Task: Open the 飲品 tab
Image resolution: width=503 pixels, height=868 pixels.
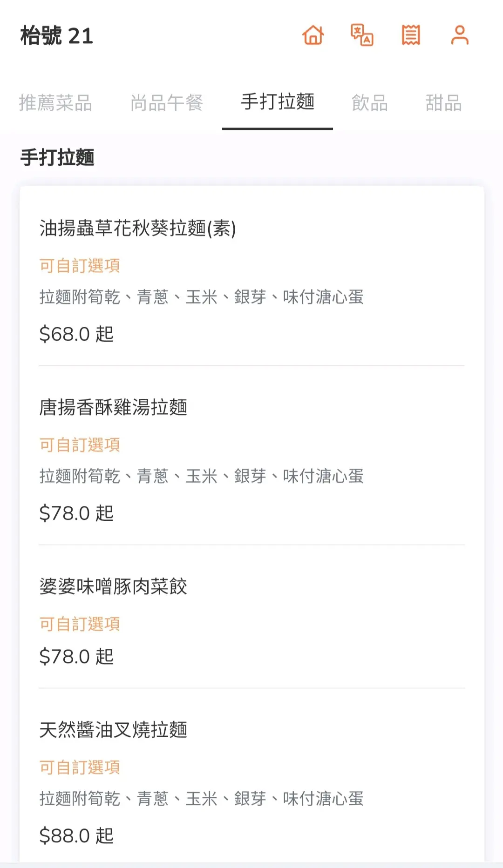Action: pos(370,103)
